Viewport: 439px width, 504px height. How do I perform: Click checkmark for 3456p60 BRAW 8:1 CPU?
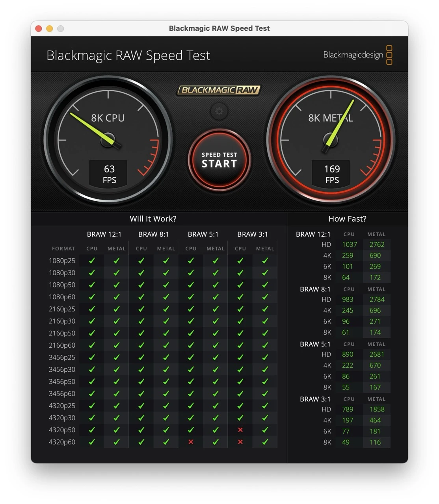[x=141, y=393]
